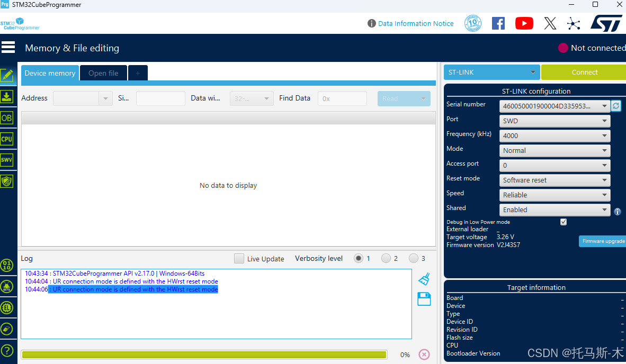Switch to the Open file tab
Screen dimensions: 626x364
[x=103, y=73]
